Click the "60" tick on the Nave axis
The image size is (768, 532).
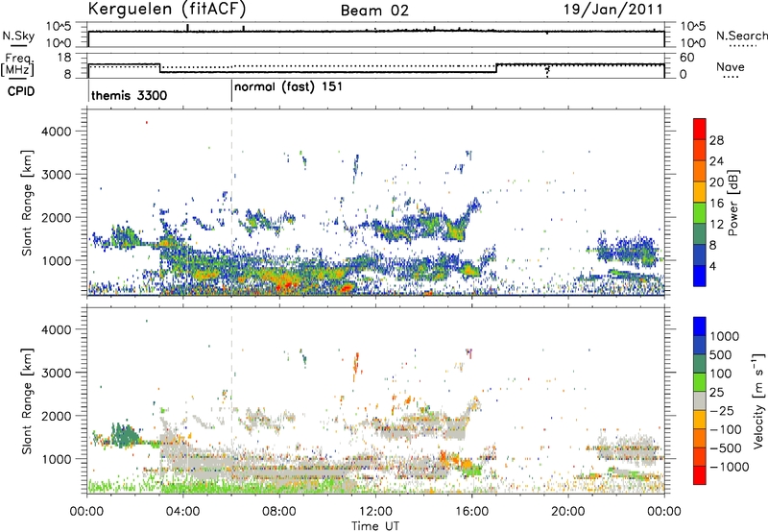(x=687, y=58)
